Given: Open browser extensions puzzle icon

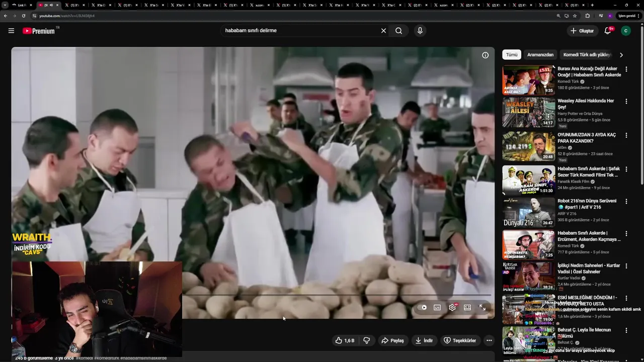Looking at the screenshot, I should coord(587,16).
